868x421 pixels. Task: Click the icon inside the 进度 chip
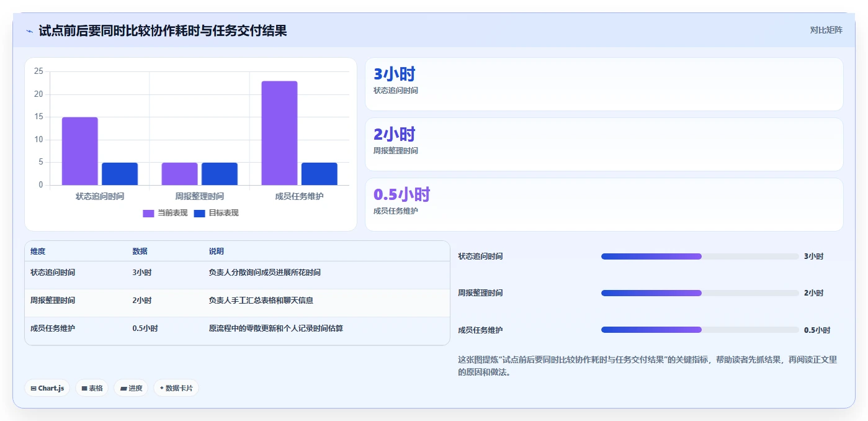pos(123,389)
